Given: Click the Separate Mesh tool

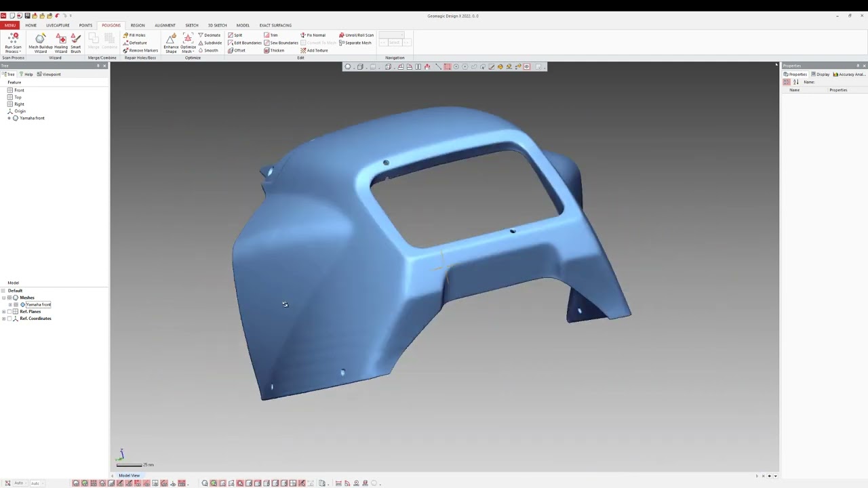Looking at the screenshot, I should 355,43.
